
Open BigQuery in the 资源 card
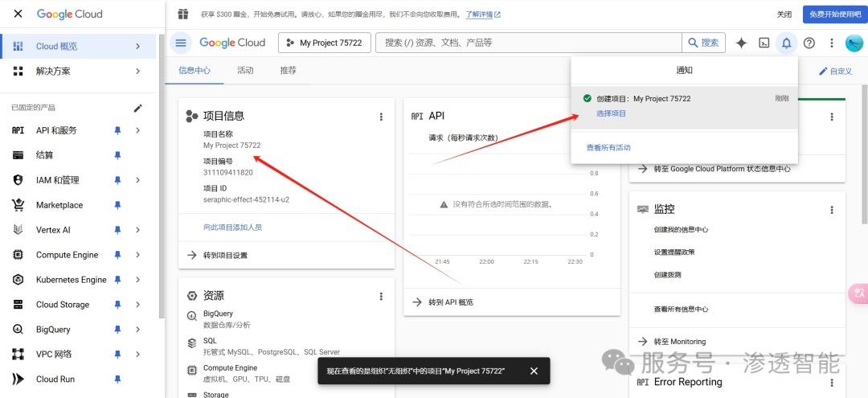[x=218, y=314]
